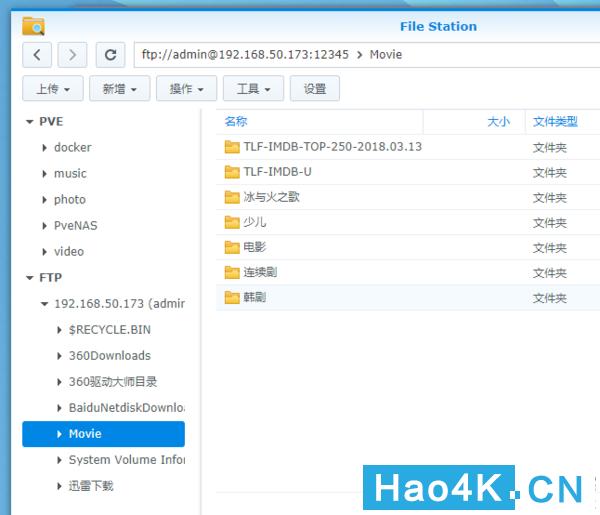Click the TLF-IMDB-TOP-250-2018.03.13 folder icon
The width and height of the screenshot is (600, 515).
(x=232, y=147)
